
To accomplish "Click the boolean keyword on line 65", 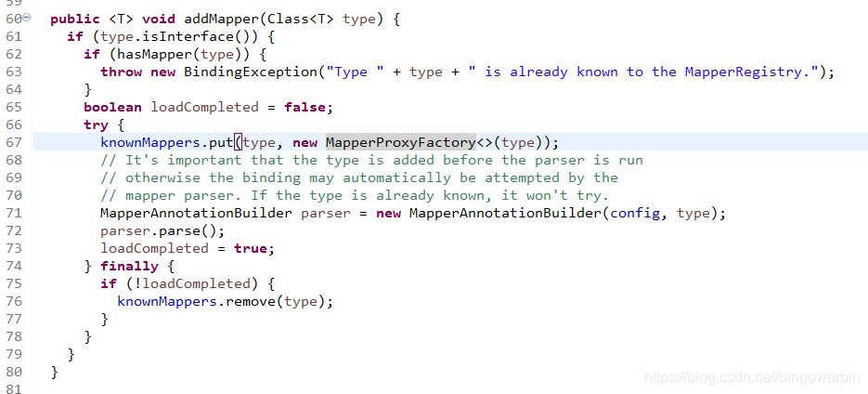I will click(113, 107).
